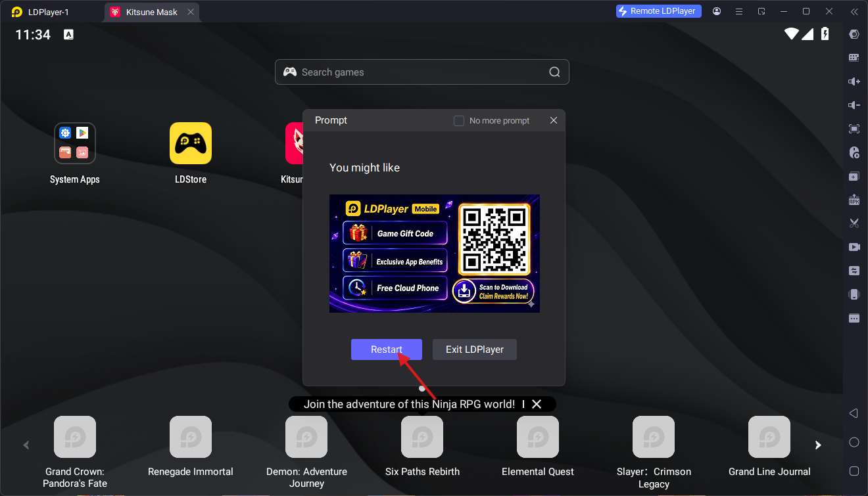868x496 pixels.
Task: Click the Install APK icon
Action: [854, 200]
